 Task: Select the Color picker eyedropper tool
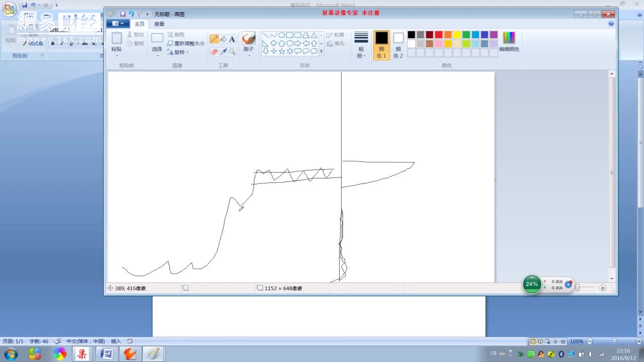coord(223,52)
